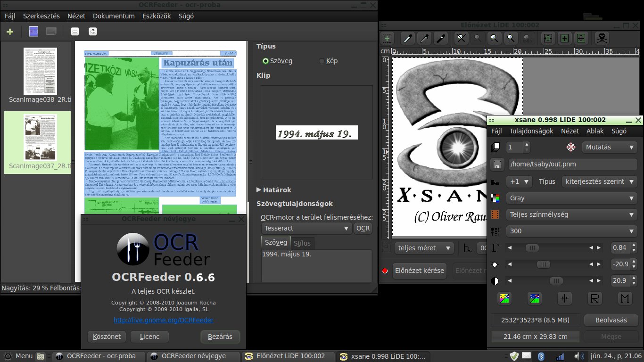Pick the gray point pipette in preview
Screen dimensions: 644x362
click(x=424, y=38)
